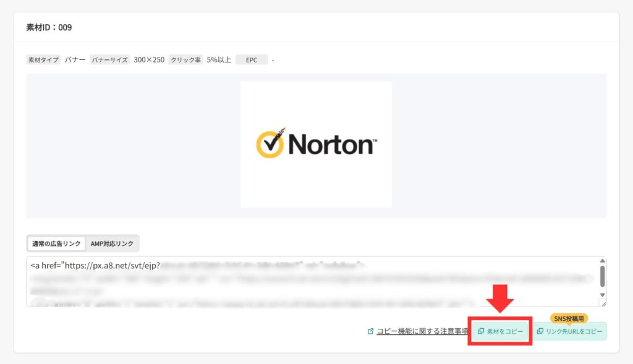
Task: Click the リンク先URLをコピー button
Action: point(569,331)
